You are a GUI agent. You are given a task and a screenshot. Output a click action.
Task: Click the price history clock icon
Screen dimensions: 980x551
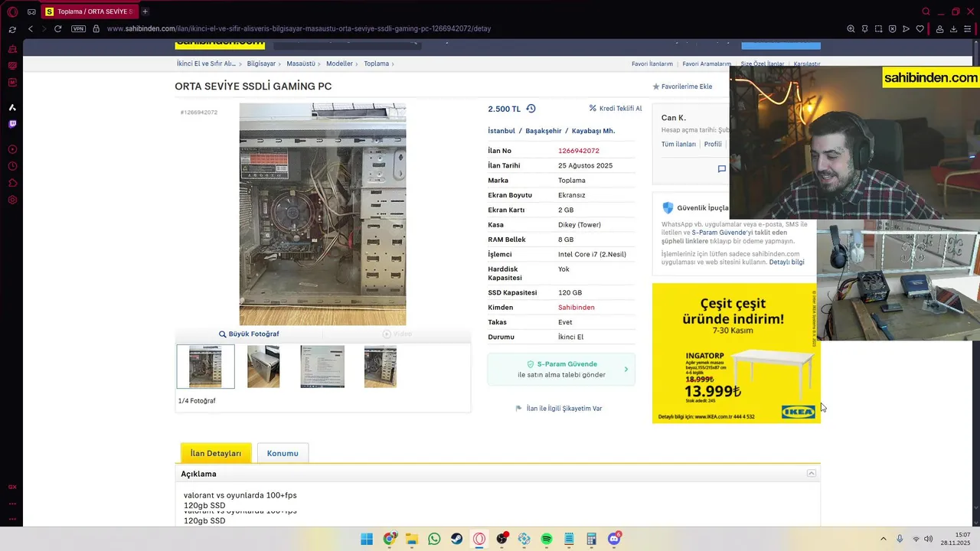(531, 109)
